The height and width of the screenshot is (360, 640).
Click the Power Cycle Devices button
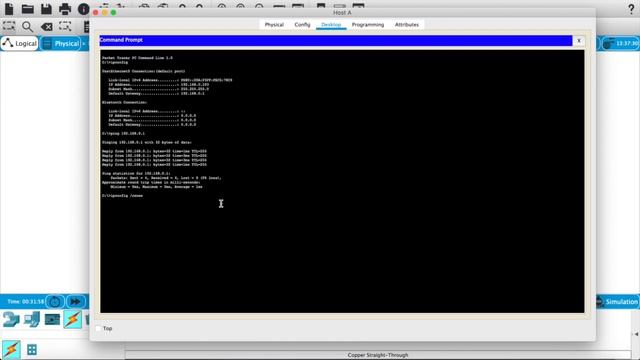[x=55, y=302]
